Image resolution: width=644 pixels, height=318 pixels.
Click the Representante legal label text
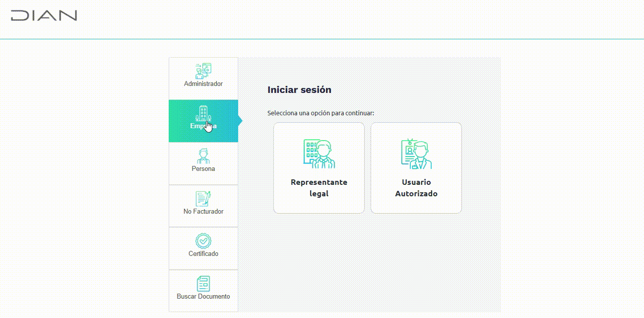pyautogui.click(x=319, y=188)
